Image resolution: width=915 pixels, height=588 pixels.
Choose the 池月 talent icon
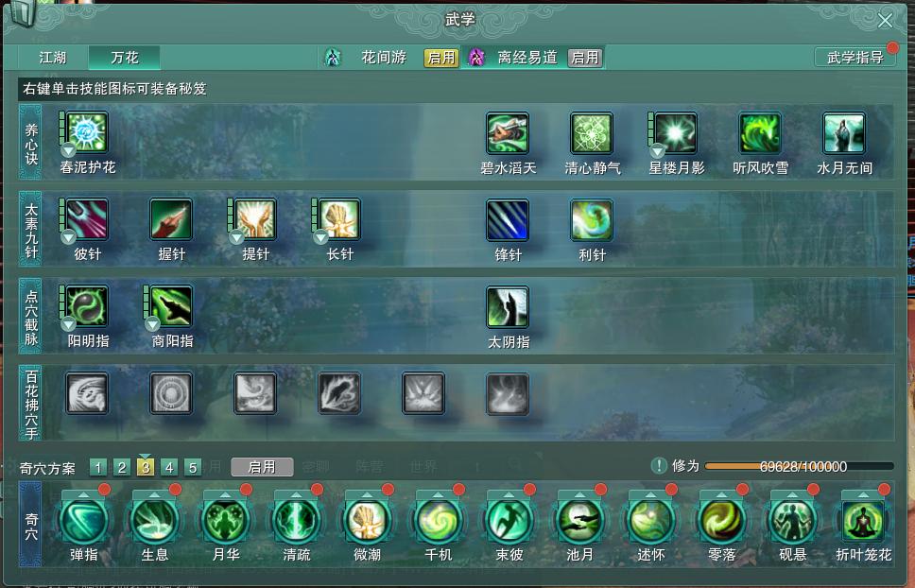(580, 521)
